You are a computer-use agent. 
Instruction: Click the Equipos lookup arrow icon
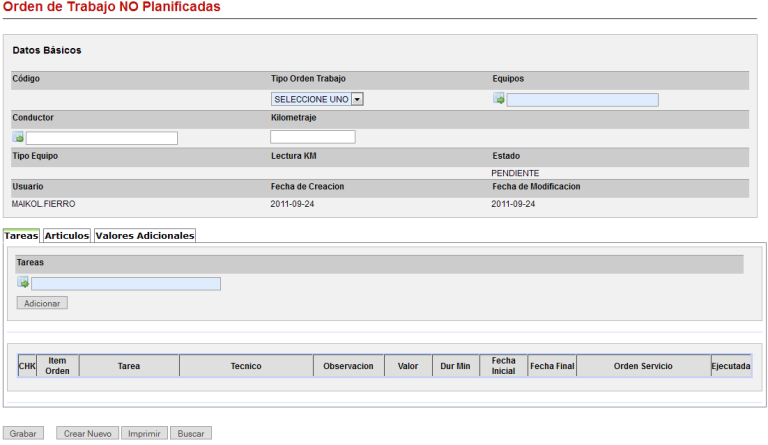pyautogui.click(x=499, y=99)
